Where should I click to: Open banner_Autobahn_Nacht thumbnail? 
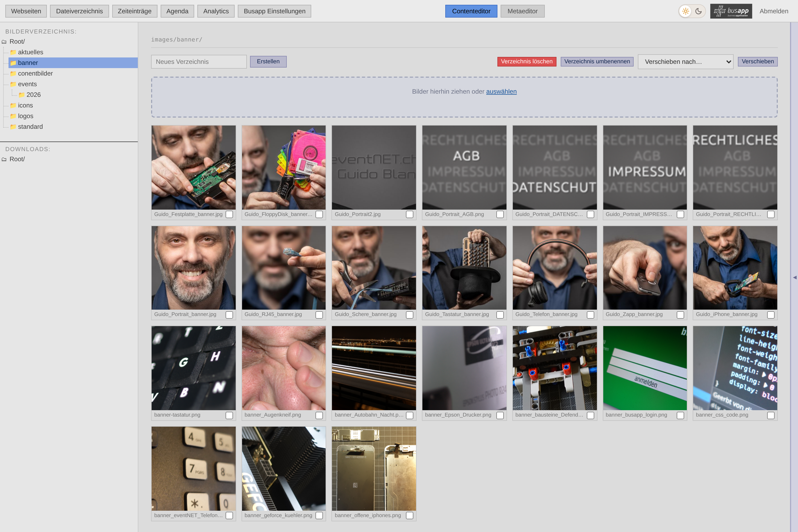click(x=374, y=368)
